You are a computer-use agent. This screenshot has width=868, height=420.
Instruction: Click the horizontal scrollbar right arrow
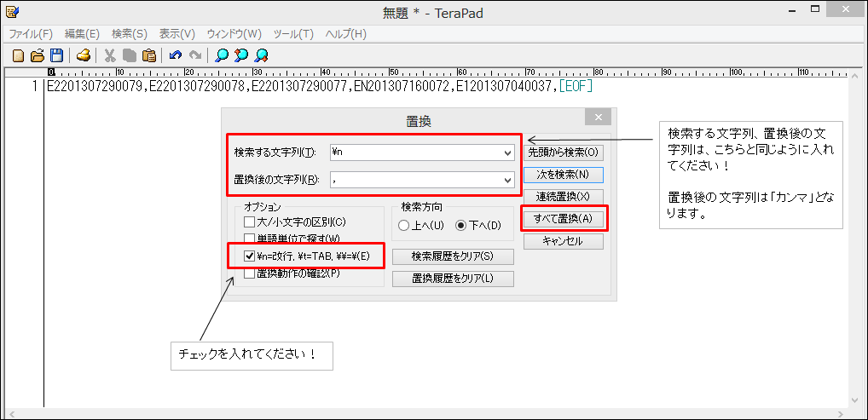click(842, 414)
